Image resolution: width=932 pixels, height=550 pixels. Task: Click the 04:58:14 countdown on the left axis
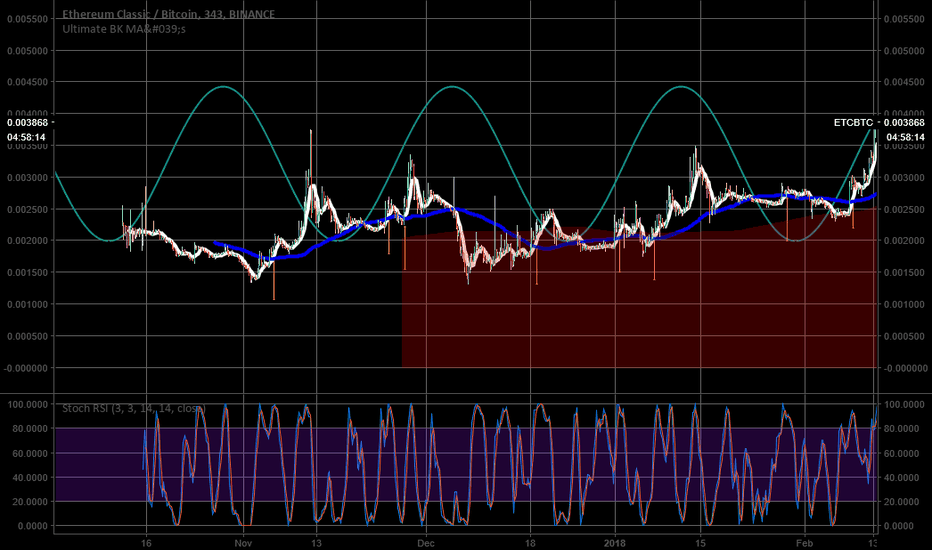click(26, 137)
